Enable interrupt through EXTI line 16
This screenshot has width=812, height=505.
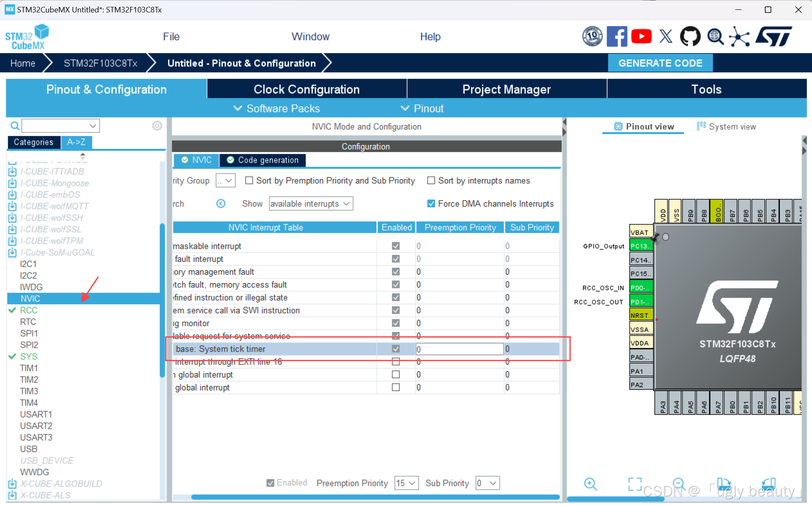pyautogui.click(x=396, y=362)
